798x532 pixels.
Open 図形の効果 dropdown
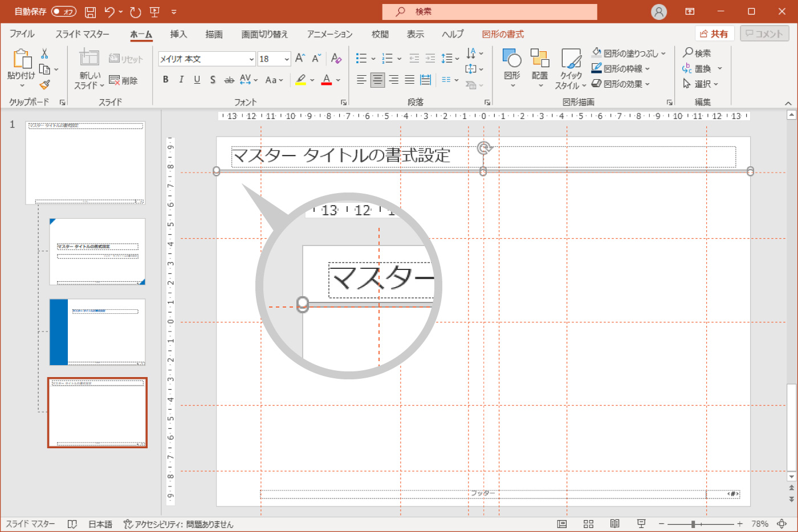tap(648, 84)
